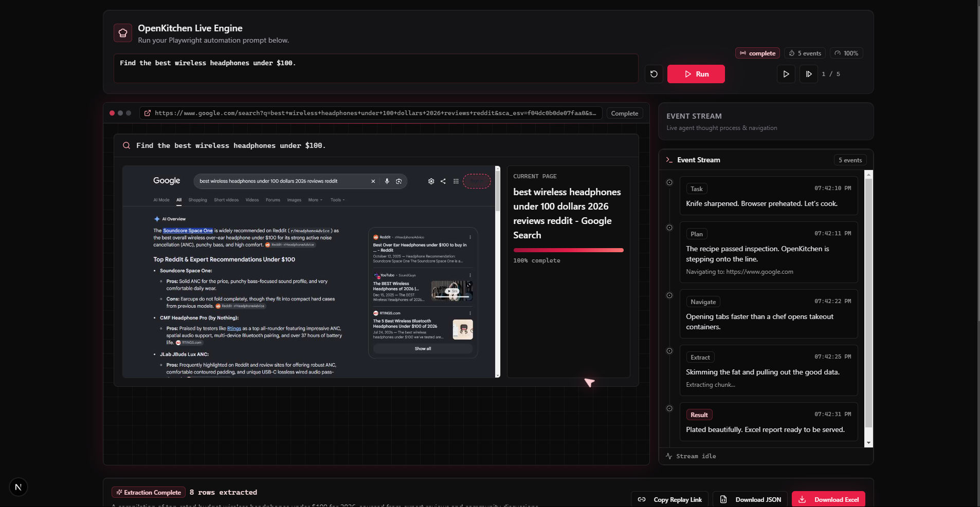This screenshot has width=980, height=507.
Task: Clear the Google search box with X
Action: (x=373, y=181)
